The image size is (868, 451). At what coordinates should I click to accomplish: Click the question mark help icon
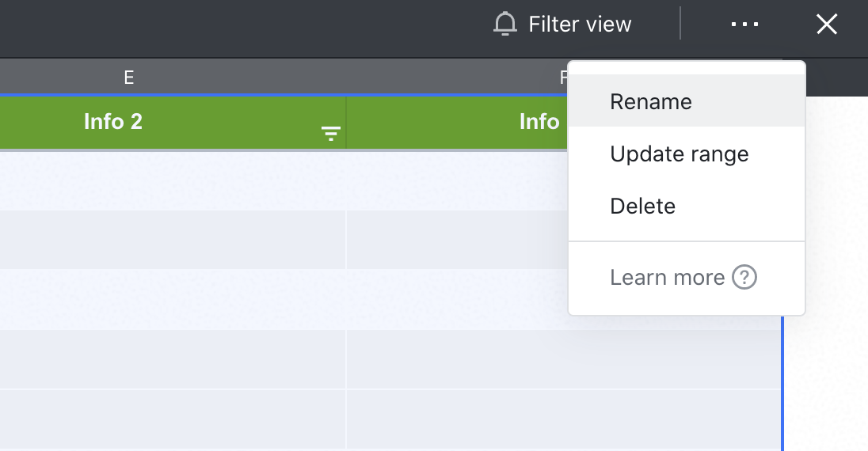[744, 278]
